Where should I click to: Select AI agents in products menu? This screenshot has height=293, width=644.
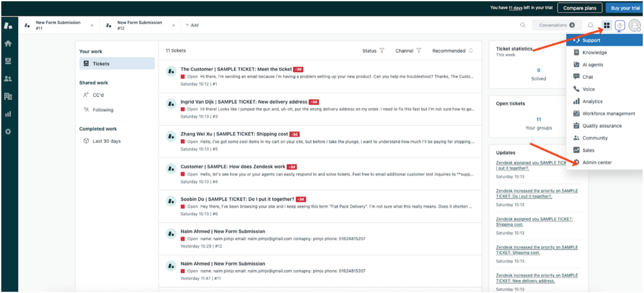click(605, 65)
